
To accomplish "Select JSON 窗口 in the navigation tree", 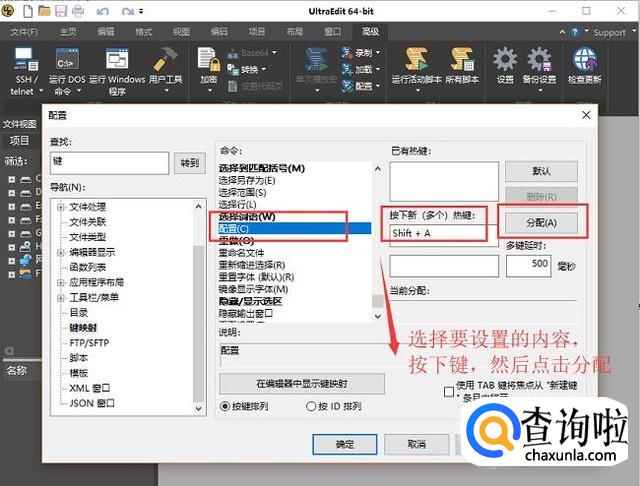I will point(92,403).
